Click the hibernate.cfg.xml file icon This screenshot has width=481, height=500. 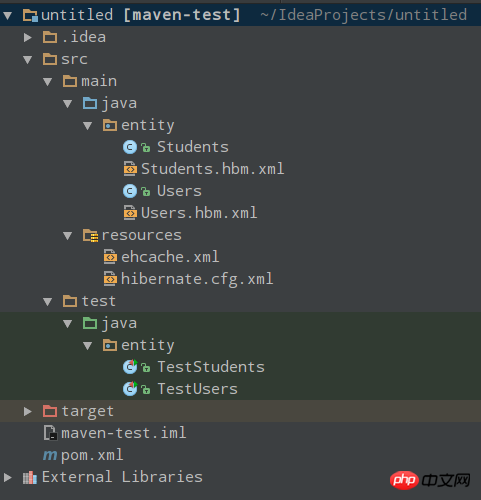tap(110, 279)
